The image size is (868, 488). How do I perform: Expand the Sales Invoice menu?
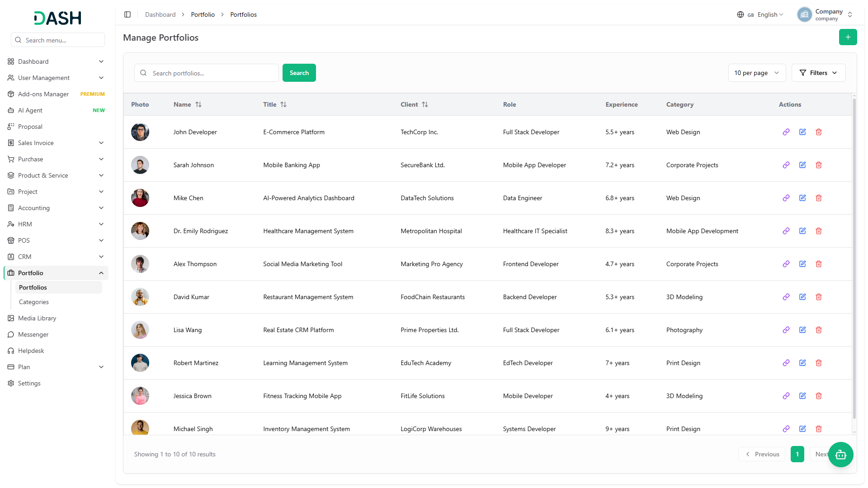pos(56,143)
